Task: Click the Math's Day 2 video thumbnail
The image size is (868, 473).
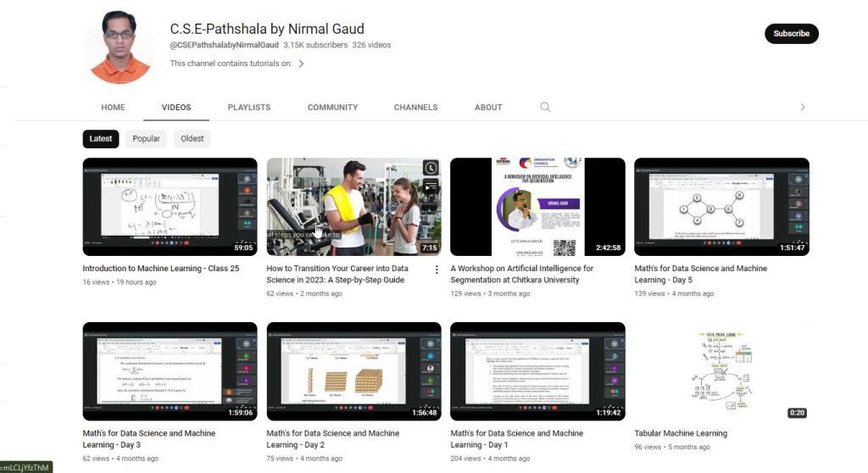Action: pyautogui.click(x=353, y=371)
